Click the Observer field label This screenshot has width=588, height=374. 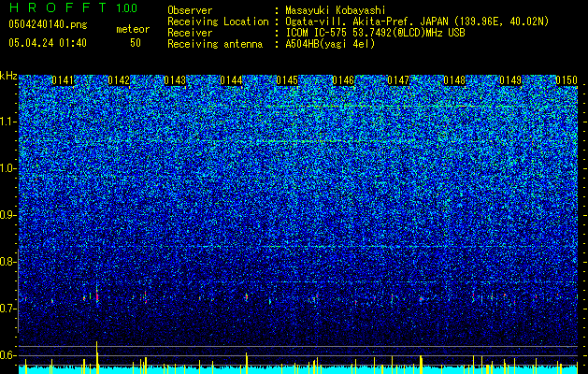tap(190, 11)
